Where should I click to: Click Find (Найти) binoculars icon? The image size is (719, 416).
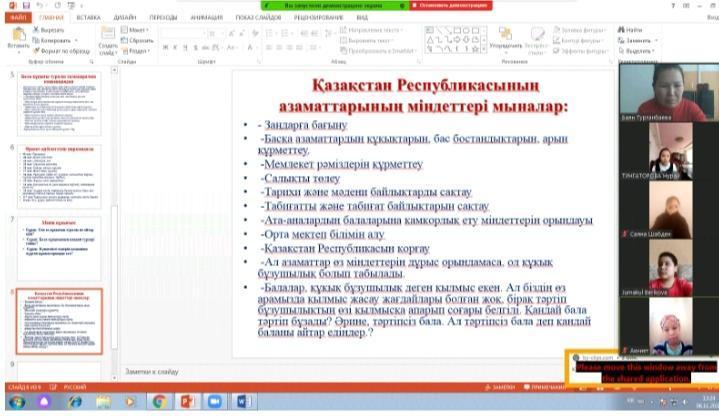621,30
